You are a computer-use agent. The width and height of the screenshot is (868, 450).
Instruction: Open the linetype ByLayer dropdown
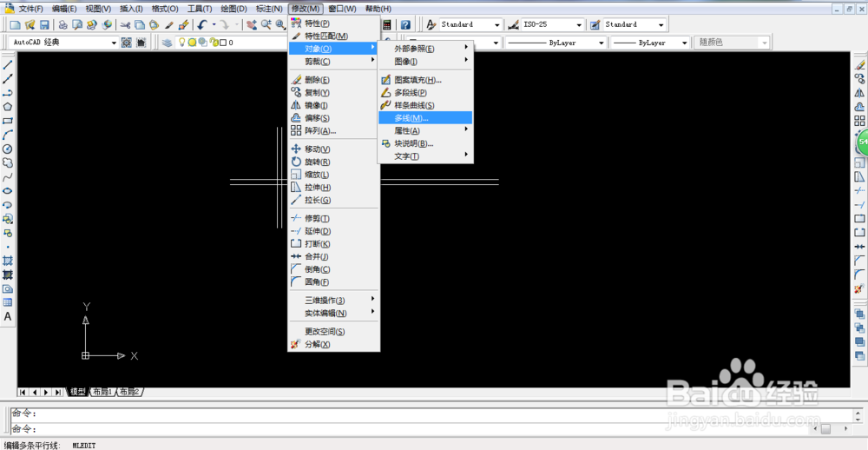[602, 43]
